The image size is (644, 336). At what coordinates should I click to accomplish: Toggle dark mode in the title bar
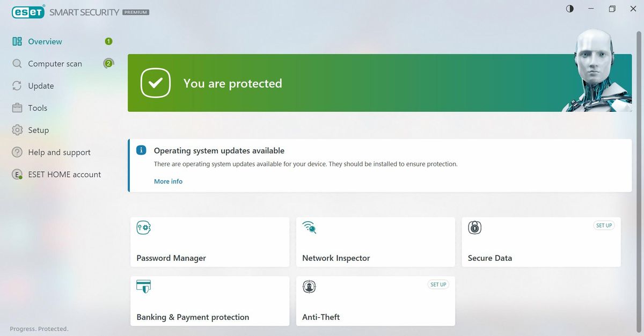pyautogui.click(x=569, y=9)
